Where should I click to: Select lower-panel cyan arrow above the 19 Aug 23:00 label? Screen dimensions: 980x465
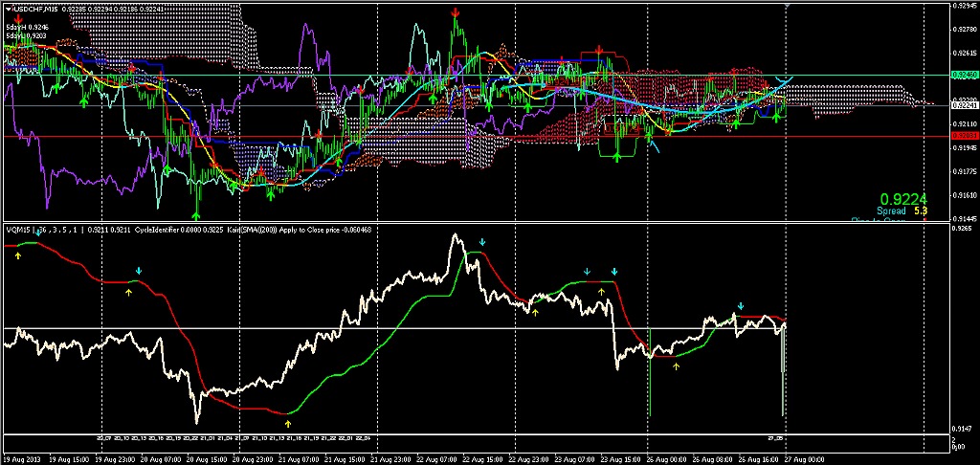[139, 272]
